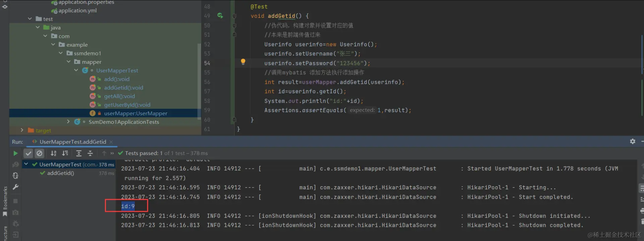Click SsmDemo1ApplicationTests class icon
Viewport: 644px width, 241px height.
77,122
